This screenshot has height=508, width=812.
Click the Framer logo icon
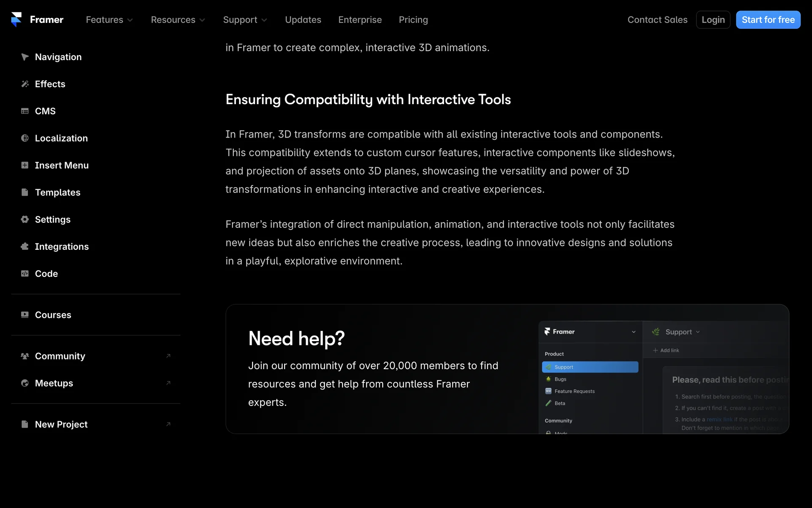16,19
